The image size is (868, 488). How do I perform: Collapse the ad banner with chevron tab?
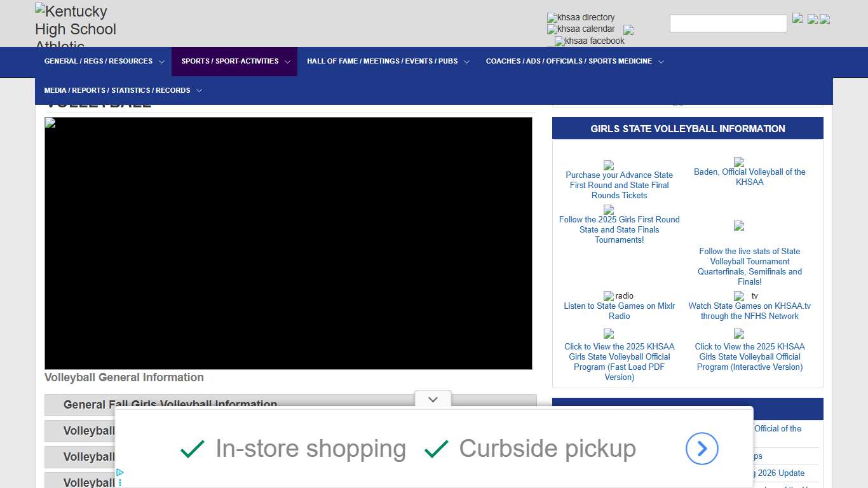[x=433, y=400]
